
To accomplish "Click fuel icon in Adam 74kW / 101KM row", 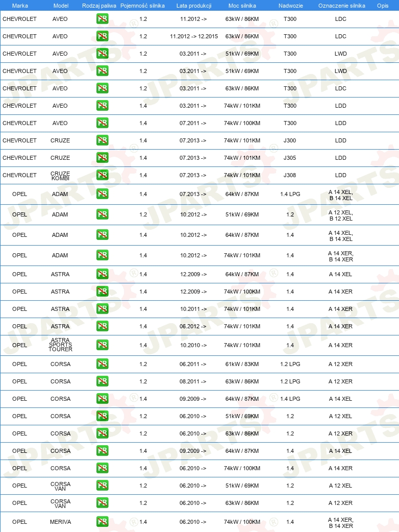I will pos(103,255).
